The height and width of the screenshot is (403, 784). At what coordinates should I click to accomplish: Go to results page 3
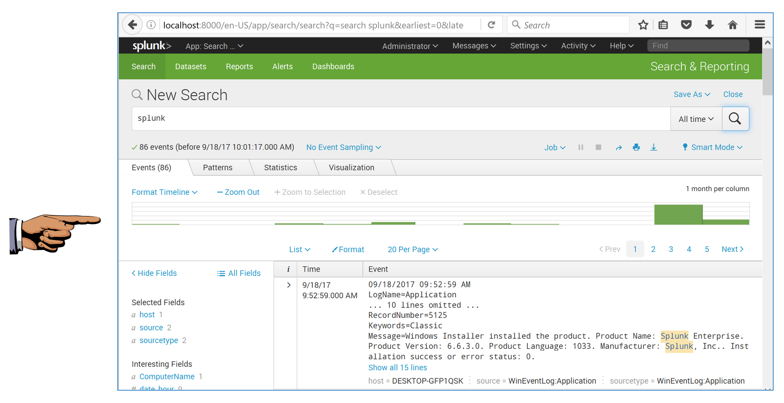tap(671, 250)
